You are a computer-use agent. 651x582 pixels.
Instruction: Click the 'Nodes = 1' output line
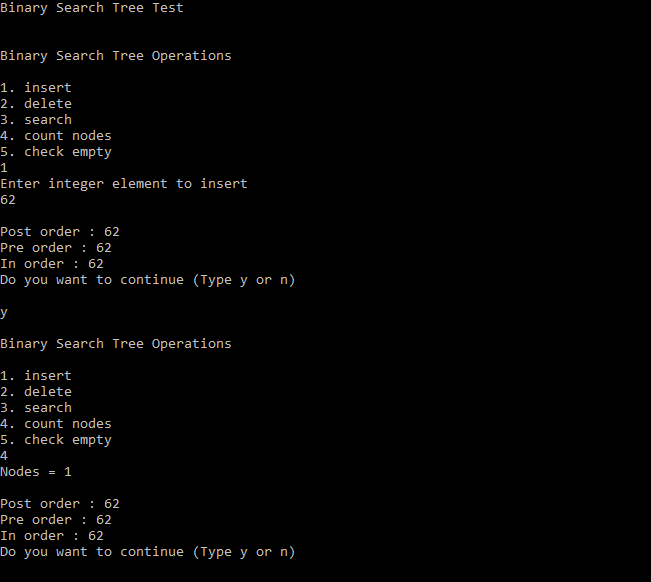pyautogui.click(x=36, y=472)
